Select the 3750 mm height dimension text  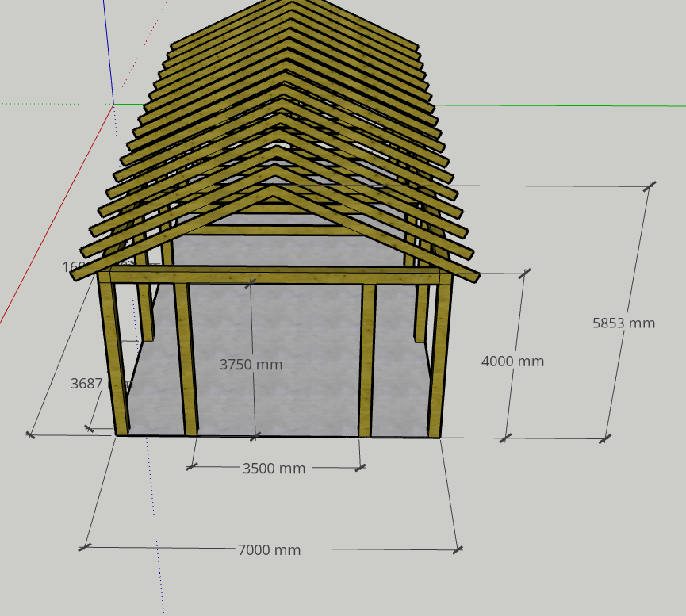(251, 365)
